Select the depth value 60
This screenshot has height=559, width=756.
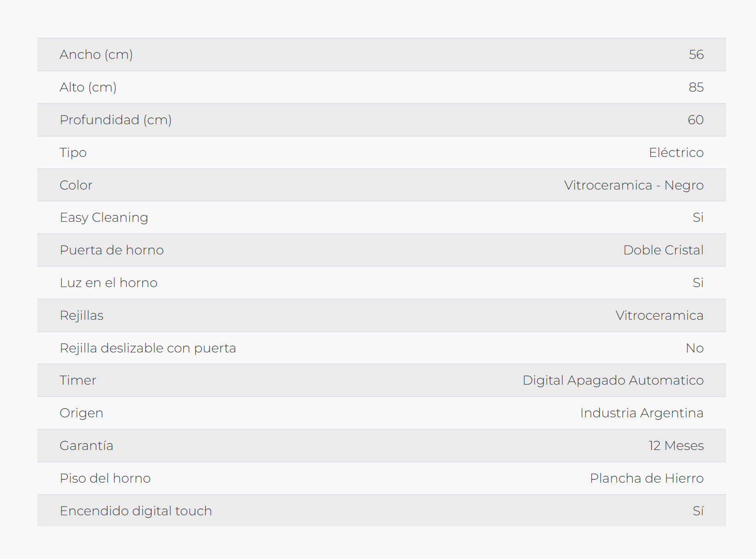tap(695, 120)
